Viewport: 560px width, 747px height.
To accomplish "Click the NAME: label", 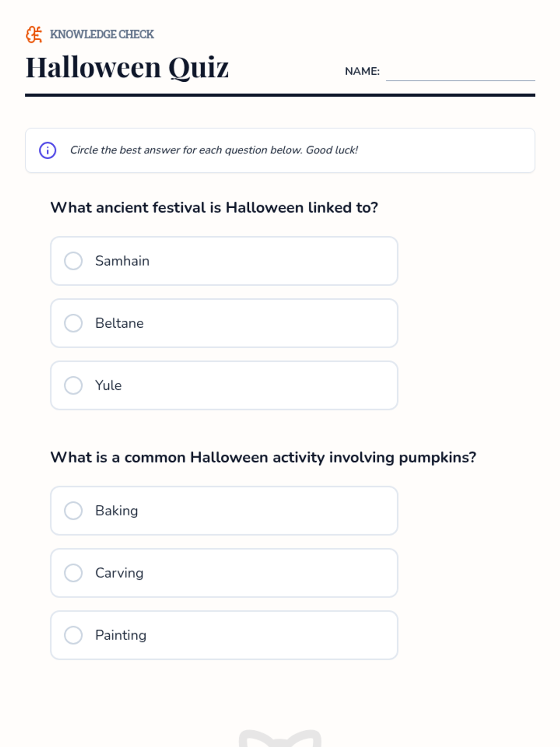I will point(362,71).
